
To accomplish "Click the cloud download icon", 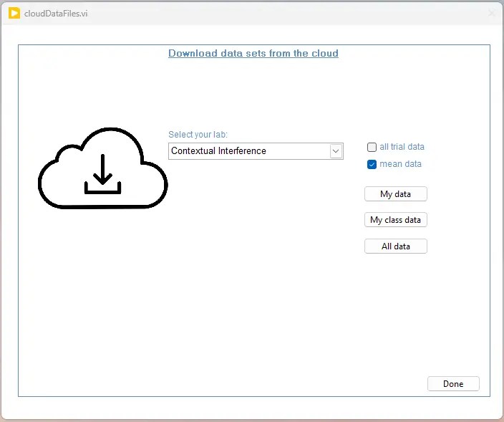I will (x=103, y=168).
